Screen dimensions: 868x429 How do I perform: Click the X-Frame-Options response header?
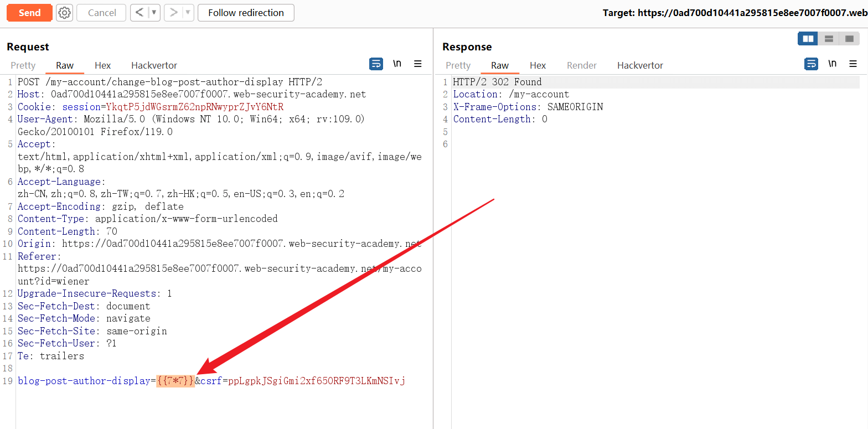528,107
